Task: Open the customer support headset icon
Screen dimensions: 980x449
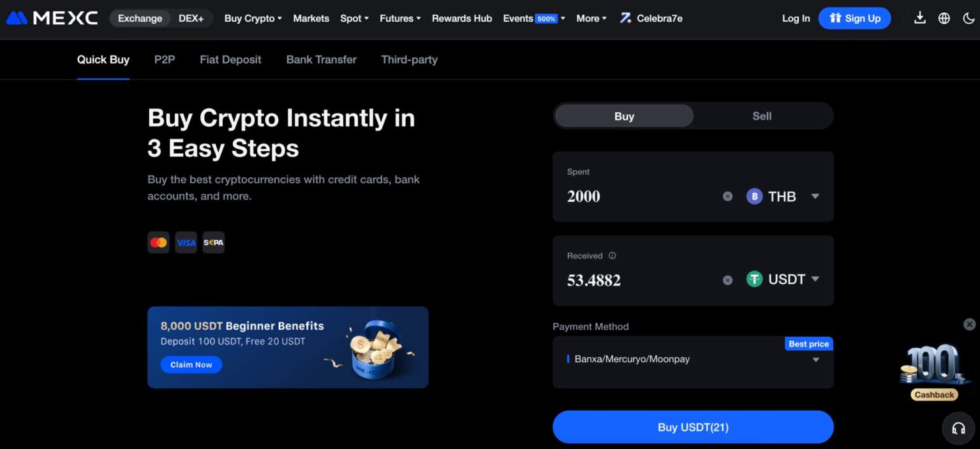Action: coord(958,428)
